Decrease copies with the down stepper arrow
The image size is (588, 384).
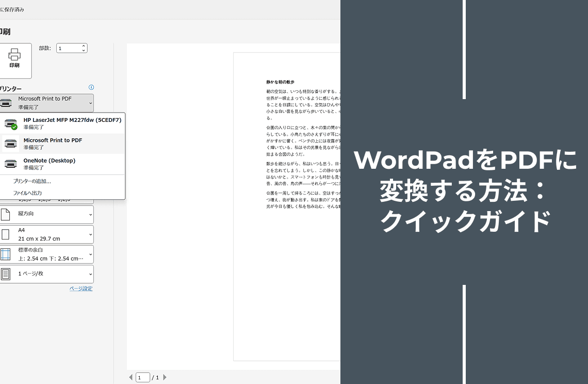(x=84, y=51)
